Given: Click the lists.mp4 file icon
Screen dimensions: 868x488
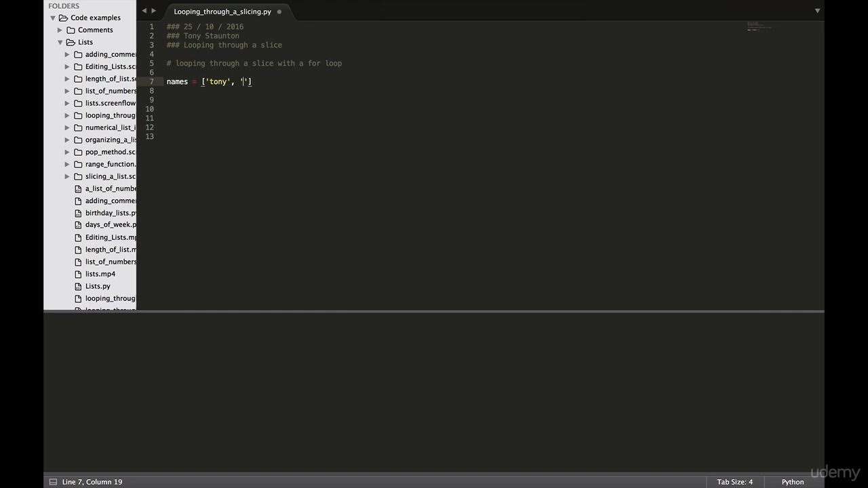Looking at the screenshot, I should point(78,274).
